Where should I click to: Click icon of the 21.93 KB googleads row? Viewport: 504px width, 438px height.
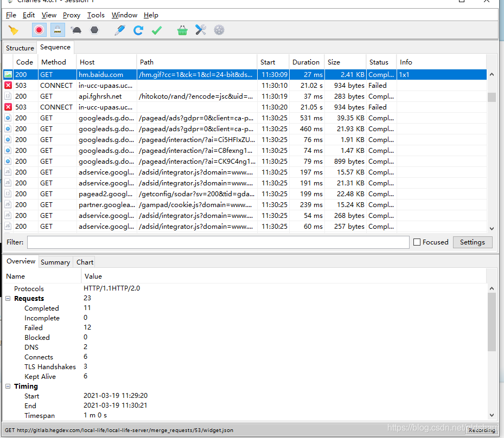(x=8, y=129)
